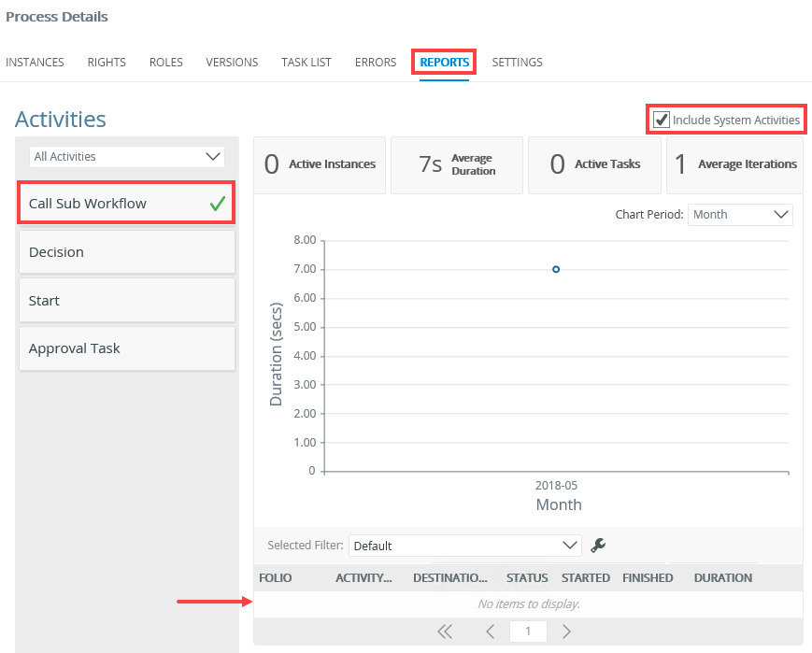The height and width of the screenshot is (653, 812).
Task: Go to first page of results
Action: pyautogui.click(x=445, y=632)
